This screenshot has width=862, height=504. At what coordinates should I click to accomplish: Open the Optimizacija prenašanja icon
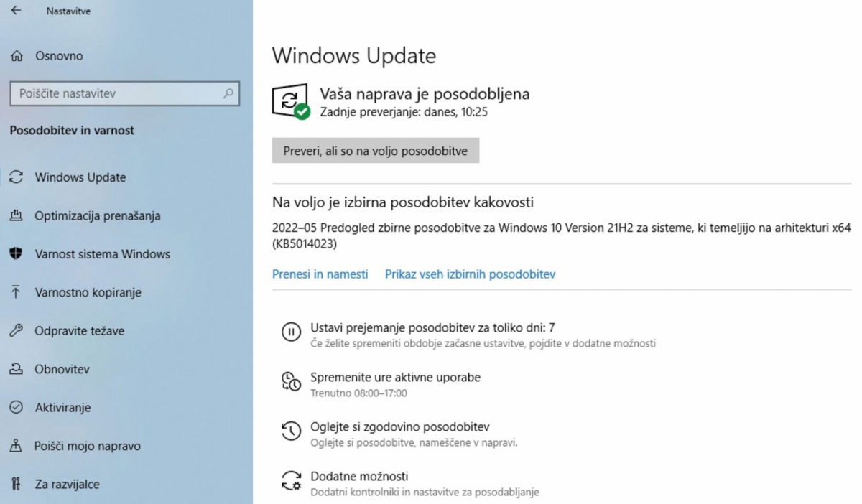point(16,215)
